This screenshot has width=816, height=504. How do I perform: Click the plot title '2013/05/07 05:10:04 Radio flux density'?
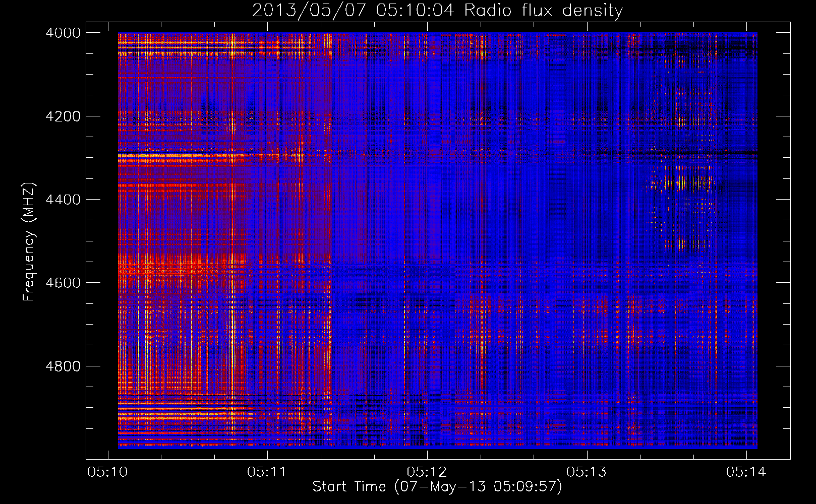(x=438, y=11)
